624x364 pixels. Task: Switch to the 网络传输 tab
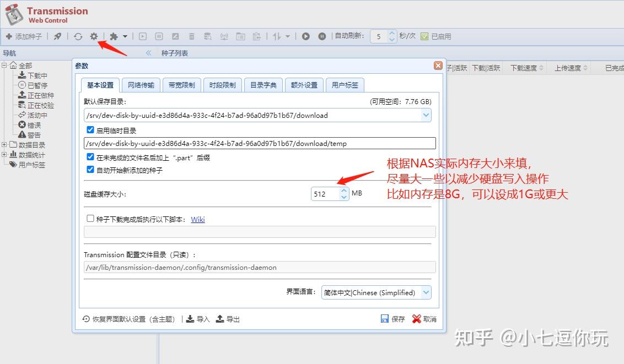pyautogui.click(x=141, y=85)
